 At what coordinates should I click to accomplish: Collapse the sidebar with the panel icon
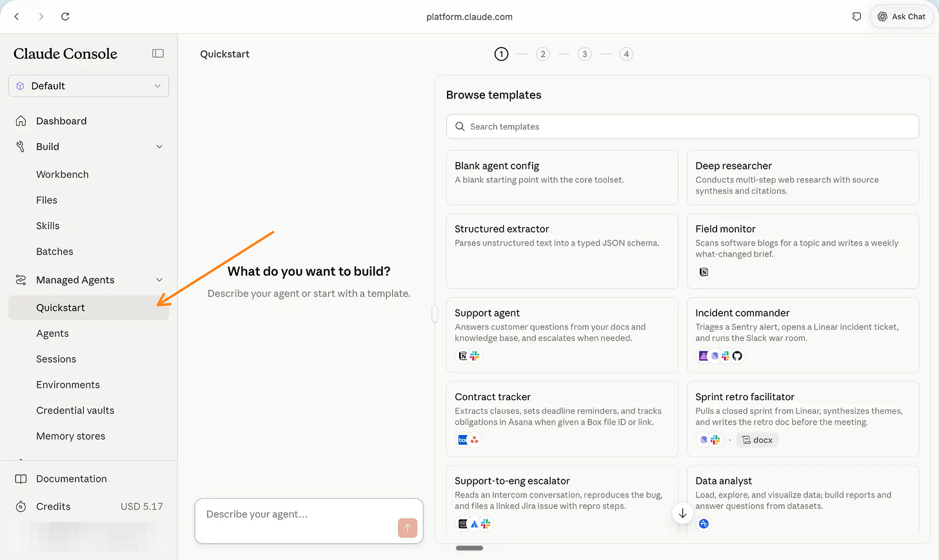coord(158,53)
